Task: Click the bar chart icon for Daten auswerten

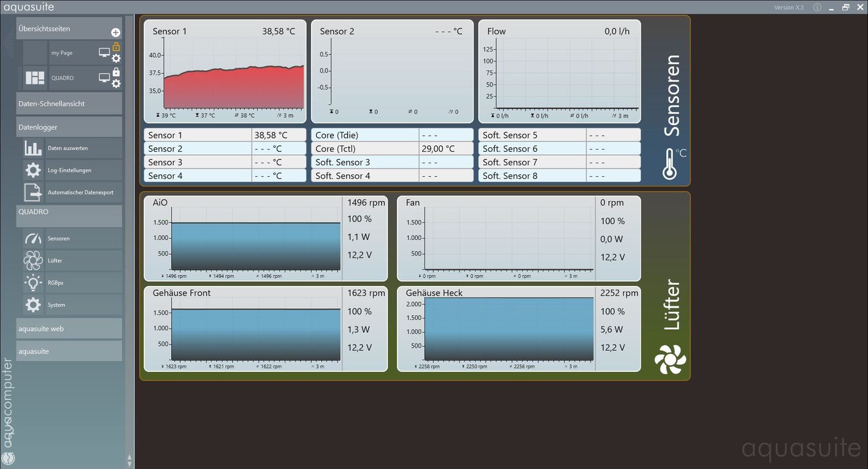Action: 33,148
